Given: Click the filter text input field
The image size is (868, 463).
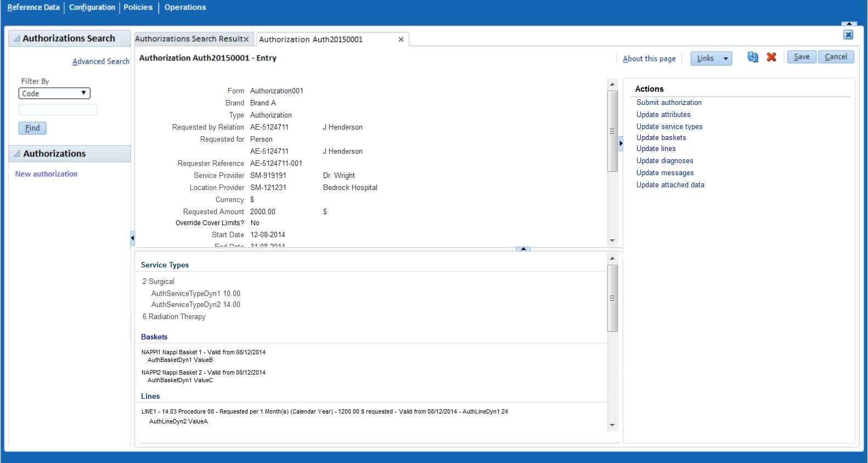Looking at the screenshot, I should [x=58, y=110].
